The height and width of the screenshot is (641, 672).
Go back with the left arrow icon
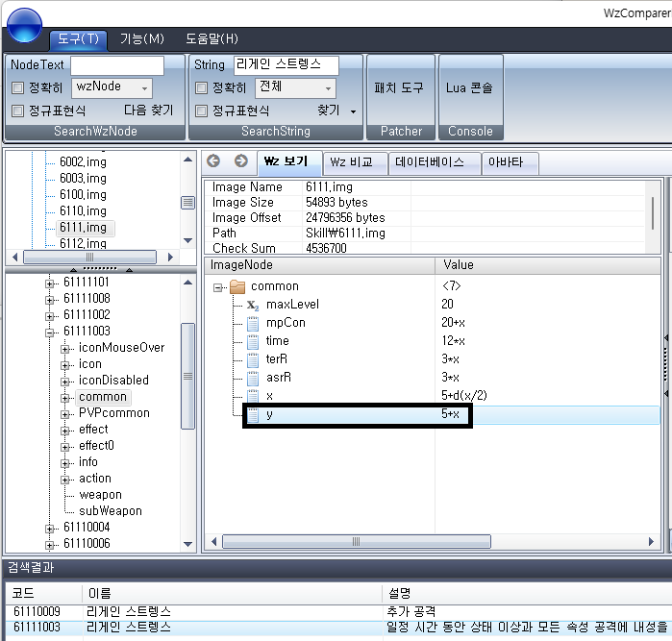[x=213, y=161]
